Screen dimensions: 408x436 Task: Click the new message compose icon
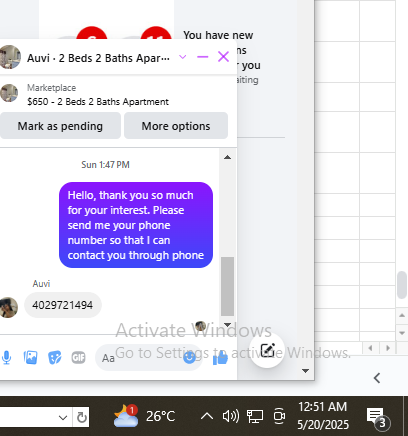point(267,350)
